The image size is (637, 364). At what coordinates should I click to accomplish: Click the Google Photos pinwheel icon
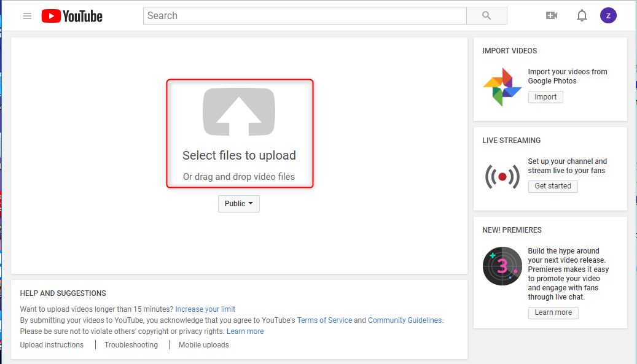[x=502, y=87]
